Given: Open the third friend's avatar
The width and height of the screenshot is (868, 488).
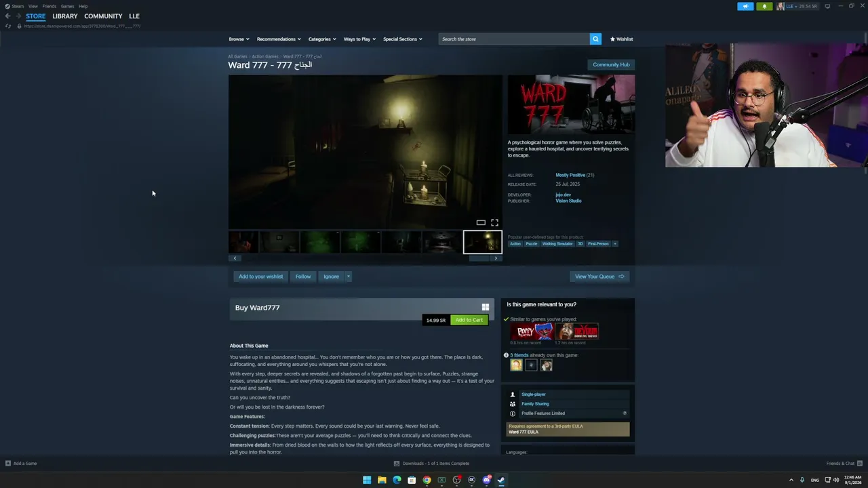Looking at the screenshot, I should (x=546, y=365).
